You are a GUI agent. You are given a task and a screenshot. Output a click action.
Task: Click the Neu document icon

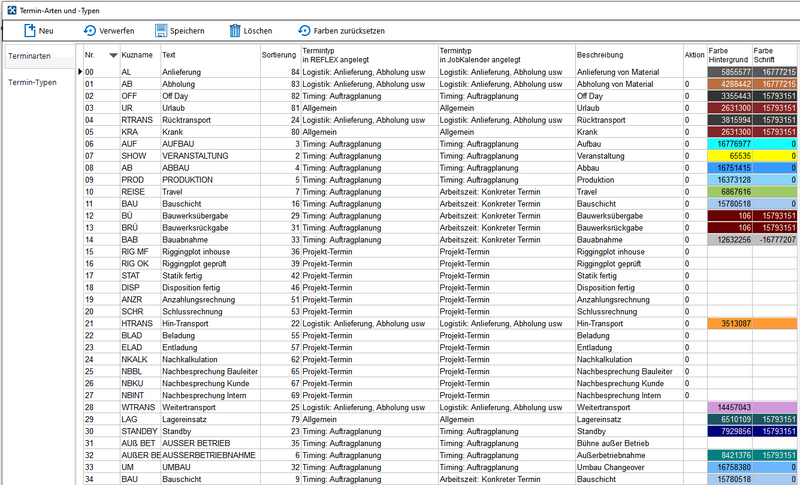point(30,31)
